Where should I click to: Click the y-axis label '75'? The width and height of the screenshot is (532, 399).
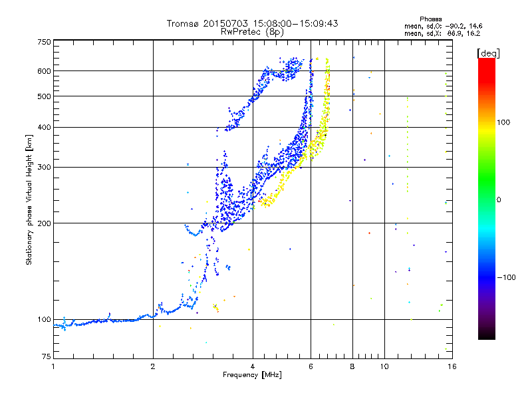pos(47,356)
